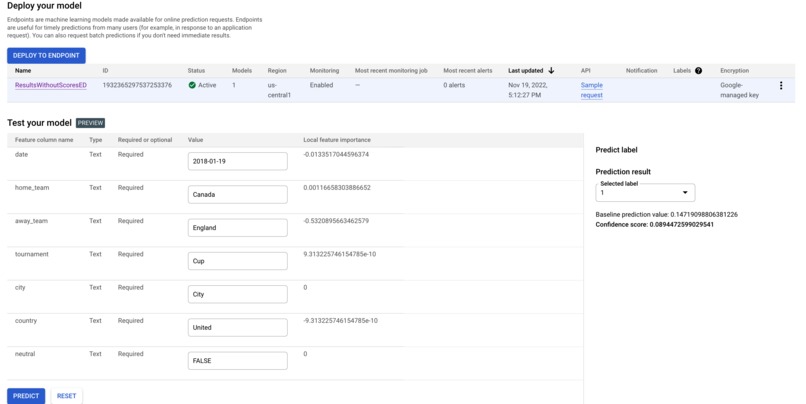Click the Reset button
This screenshot has height=404, width=806.
pyautogui.click(x=66, y=396)
